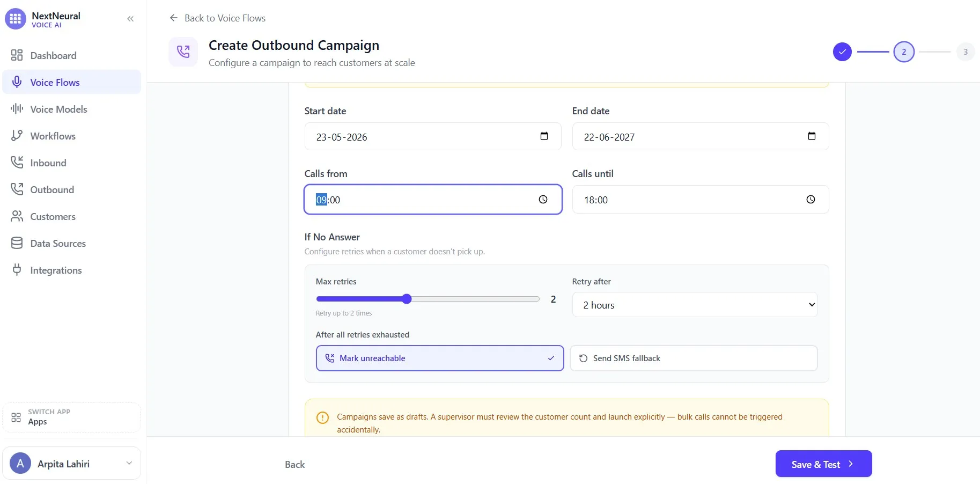Select Send SMS fallback option
Screen dimensions: 980x484
694,358
